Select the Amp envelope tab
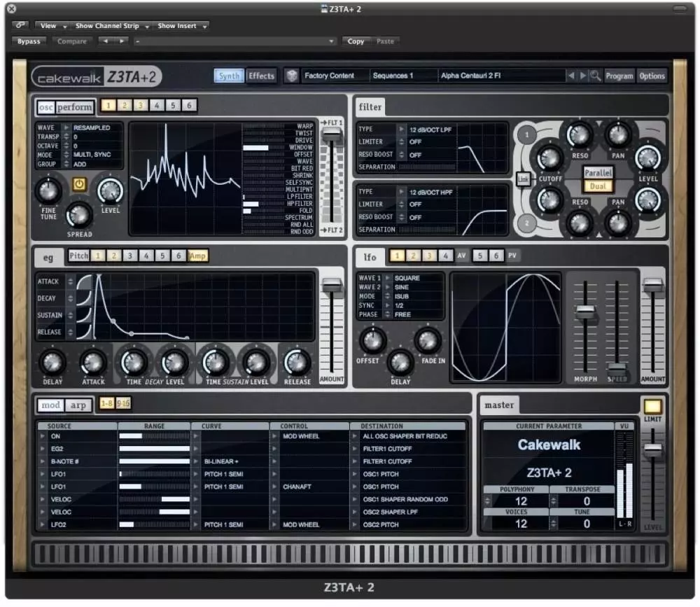Viewport: 700px width, 607px height. 197,256
